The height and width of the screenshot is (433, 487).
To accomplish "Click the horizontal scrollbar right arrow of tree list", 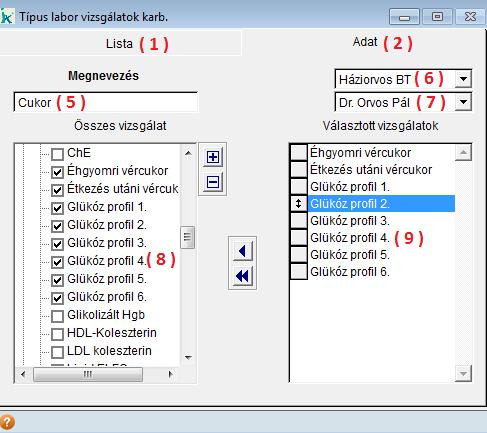I will point(170,374).
